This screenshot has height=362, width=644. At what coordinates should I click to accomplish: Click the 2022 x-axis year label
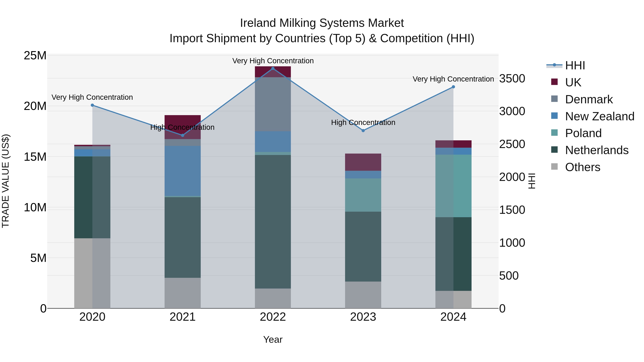[273, 317]
